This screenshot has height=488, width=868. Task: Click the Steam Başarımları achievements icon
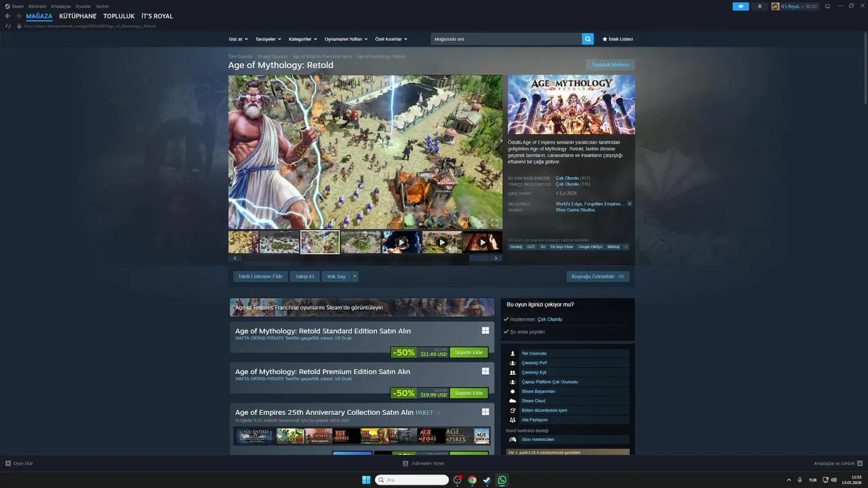tap(513, 391)
